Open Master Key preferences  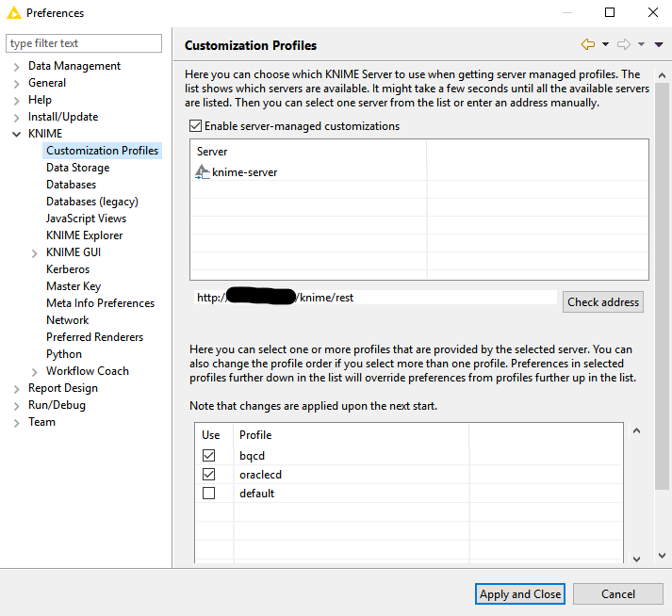tap(74, 286)
